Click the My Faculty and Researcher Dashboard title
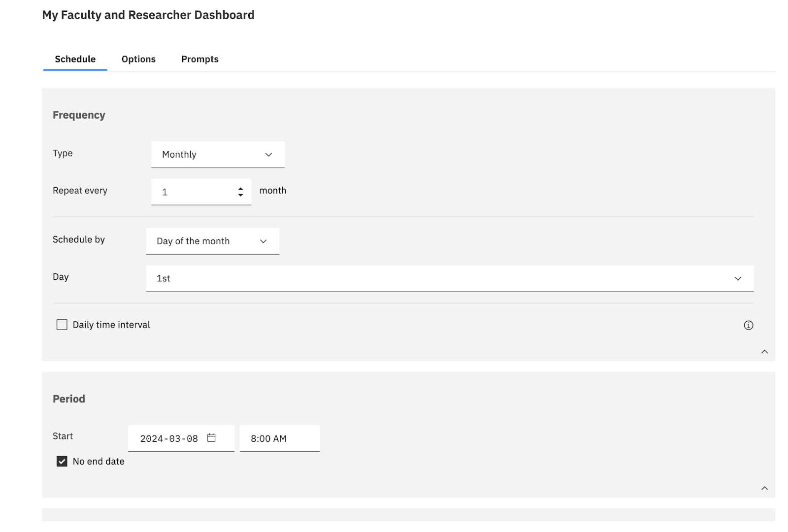This screenshot has width=788, height=532. pyautogui.click(x=148, y=15)
